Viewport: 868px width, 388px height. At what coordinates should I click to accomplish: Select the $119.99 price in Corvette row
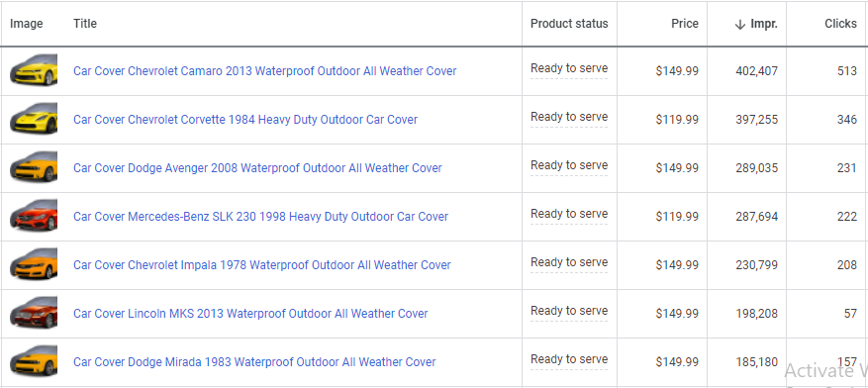pyautogui.click(x=677, y=120)
